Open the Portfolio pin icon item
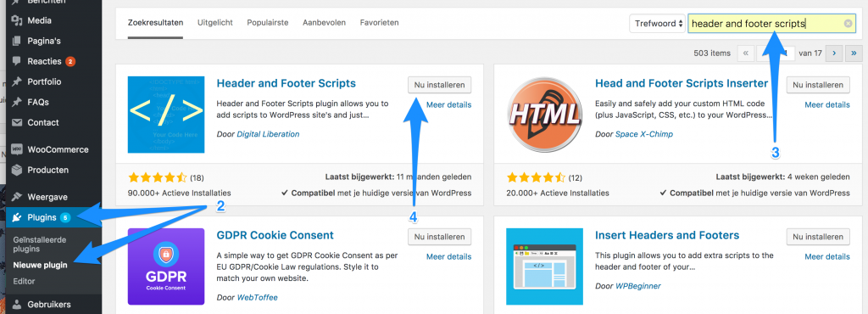The image size is (868, 314). (x=17, y=81)
